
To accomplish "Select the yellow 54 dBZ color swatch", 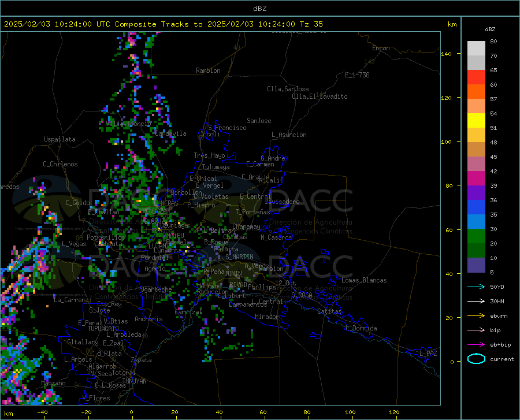I will pos(476,121).
